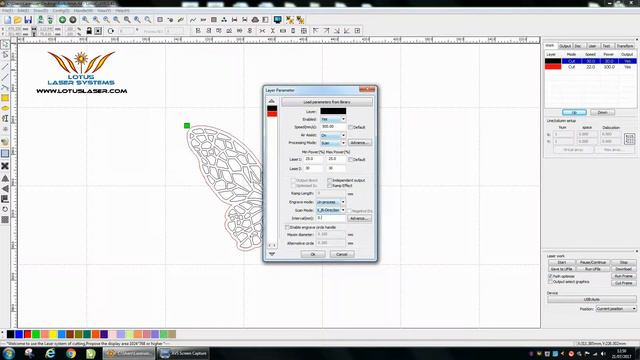This screenshot has width=640, height=360.
Task: Click the Download button in Laser work
Action: pos(623,269)
